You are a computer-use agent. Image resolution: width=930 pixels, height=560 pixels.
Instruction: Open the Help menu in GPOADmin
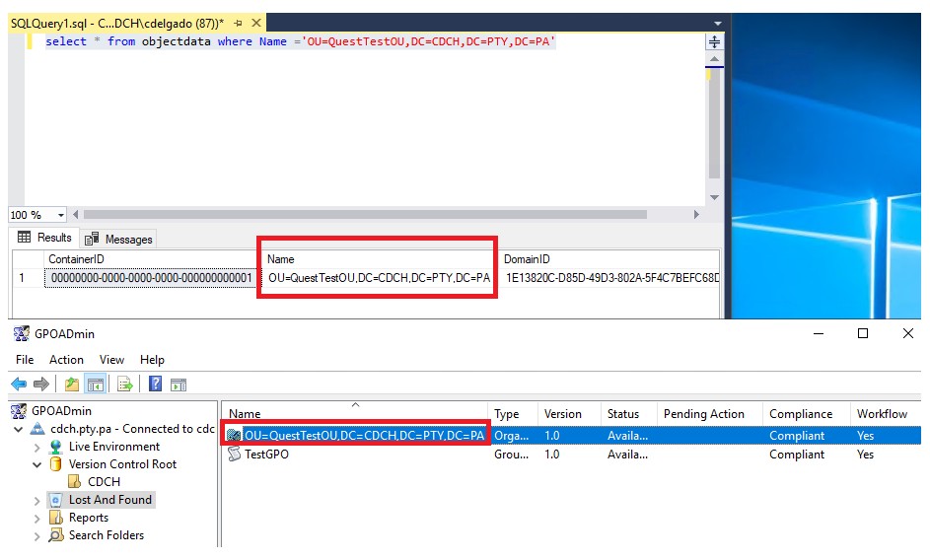[152, 360]
